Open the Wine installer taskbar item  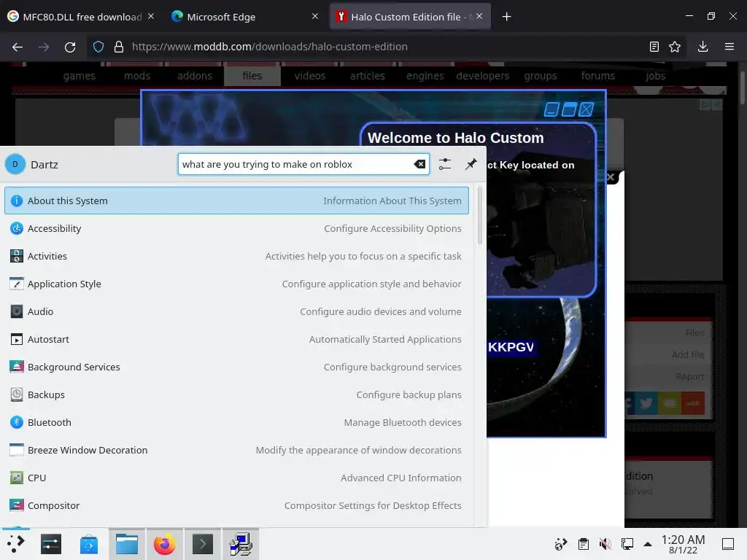(x=241, y=544)
